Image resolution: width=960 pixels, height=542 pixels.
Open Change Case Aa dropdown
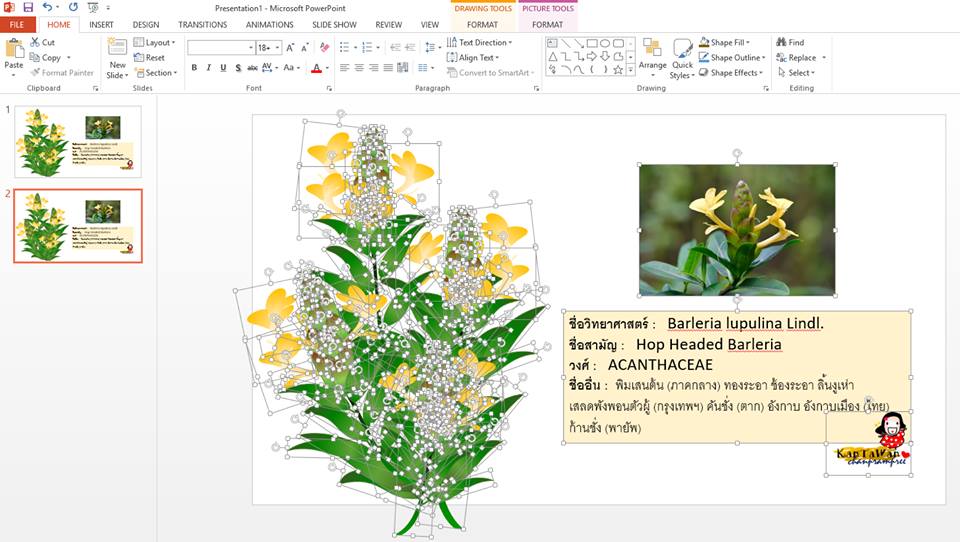click(x=291, y=68)
